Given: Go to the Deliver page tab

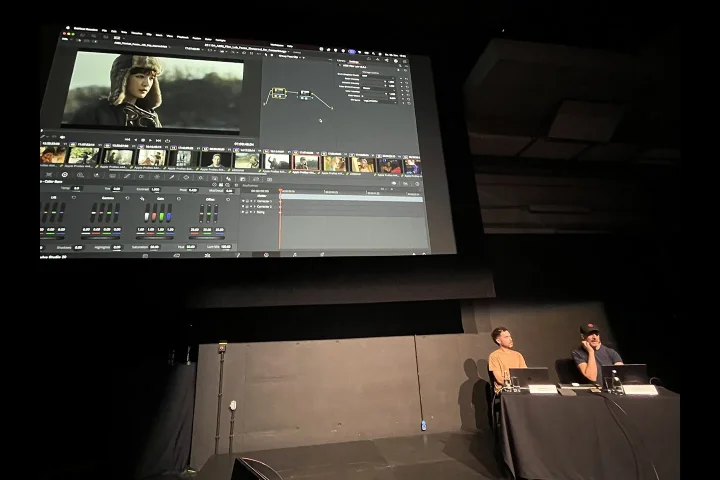Looking at the screenshot, I should (322, 254).
